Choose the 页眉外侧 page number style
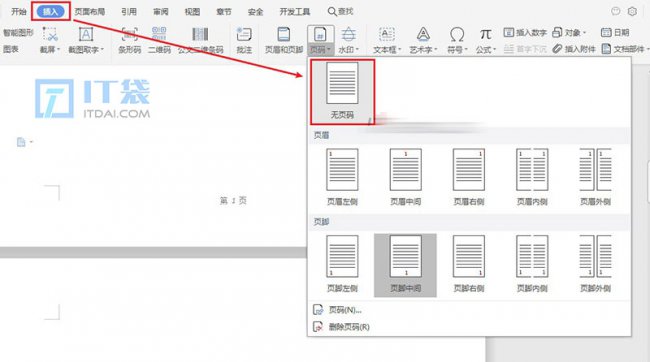Screen dimensions: 650x362 (x=595, y=177)
